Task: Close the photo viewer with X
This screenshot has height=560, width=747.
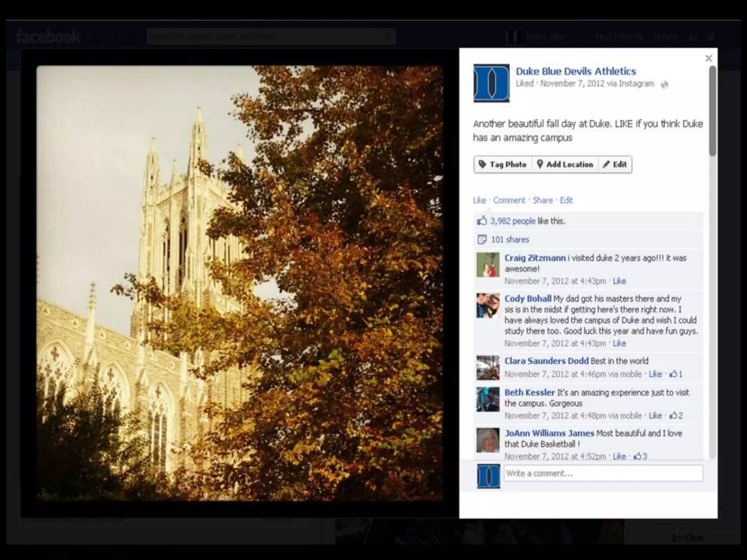Action: (x=708, y=58)
